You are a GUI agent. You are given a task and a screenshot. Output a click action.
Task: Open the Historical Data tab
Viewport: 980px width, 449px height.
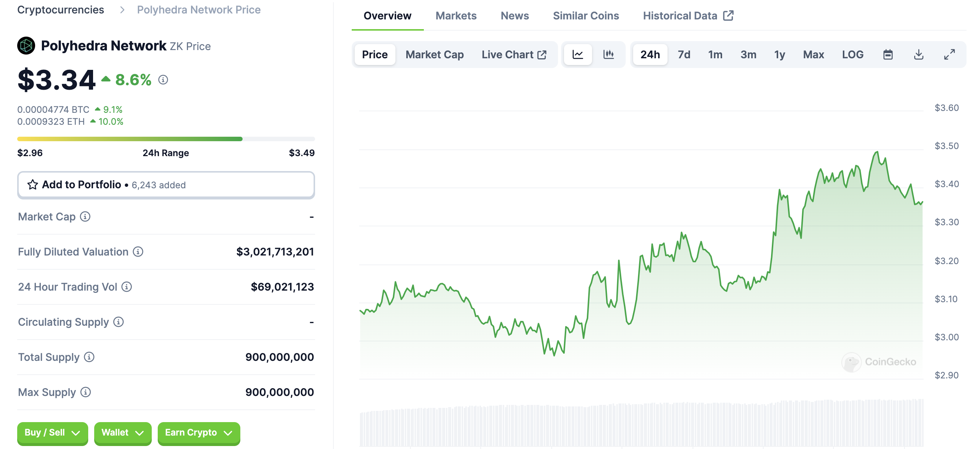pyautogui.click(x=688, y=16)
